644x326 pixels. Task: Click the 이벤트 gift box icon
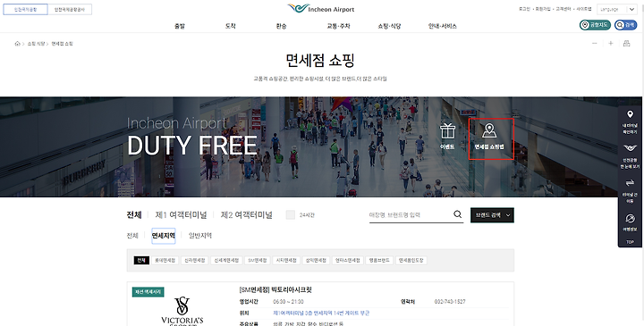click(x=447, y=131)
